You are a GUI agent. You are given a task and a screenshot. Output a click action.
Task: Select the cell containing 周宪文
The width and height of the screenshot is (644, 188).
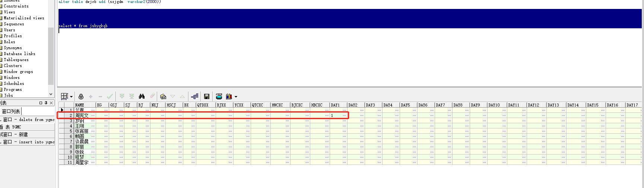(x=85, y=115)
